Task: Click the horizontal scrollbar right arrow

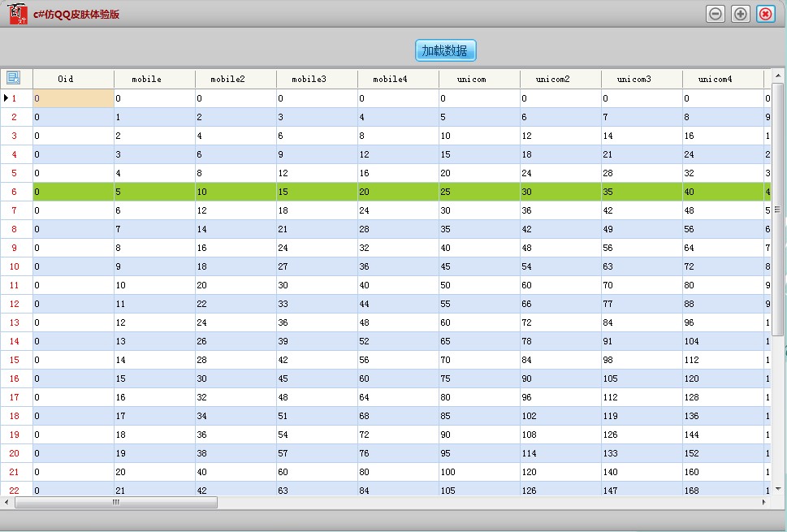Action: [763, 503]
